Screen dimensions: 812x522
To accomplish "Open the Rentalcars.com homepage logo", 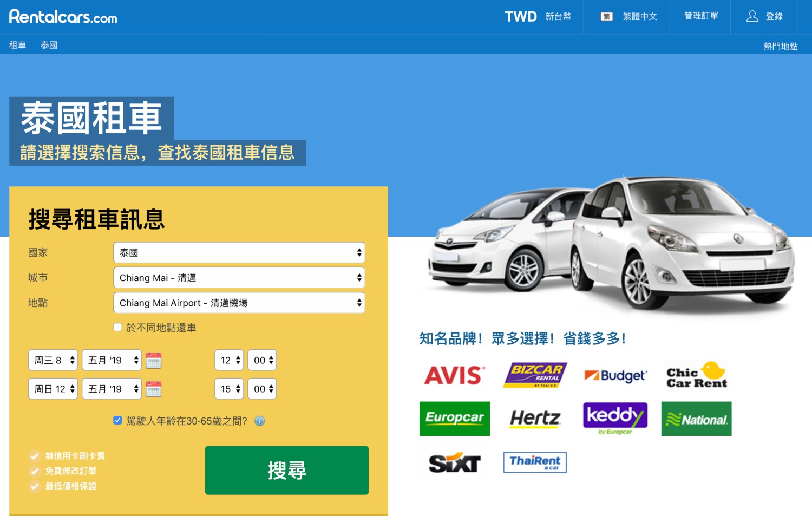I will point(63,17).
